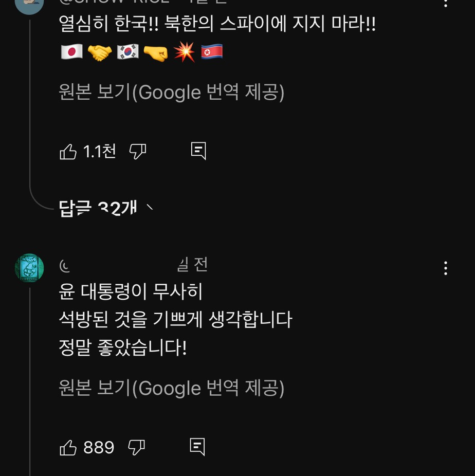Open three-dot menu for the top comment
Image resolution: width=475 pixels, height=476 pixels.
pyautogui.click(x=445, y=3)
